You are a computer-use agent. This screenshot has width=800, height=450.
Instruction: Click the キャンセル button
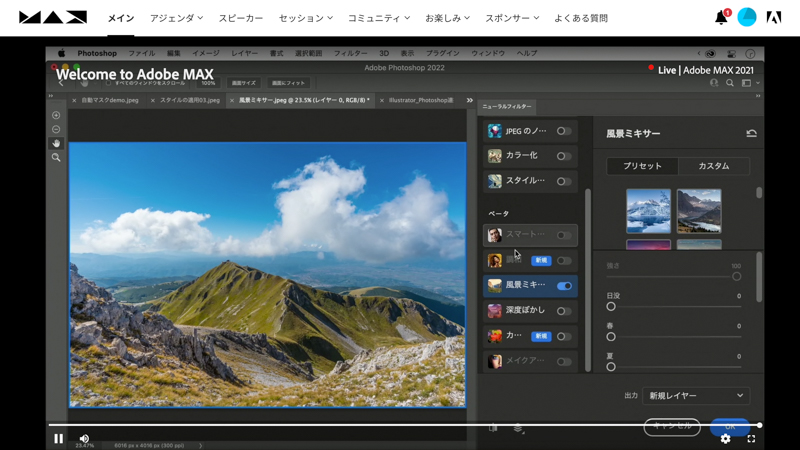(672, 426)
